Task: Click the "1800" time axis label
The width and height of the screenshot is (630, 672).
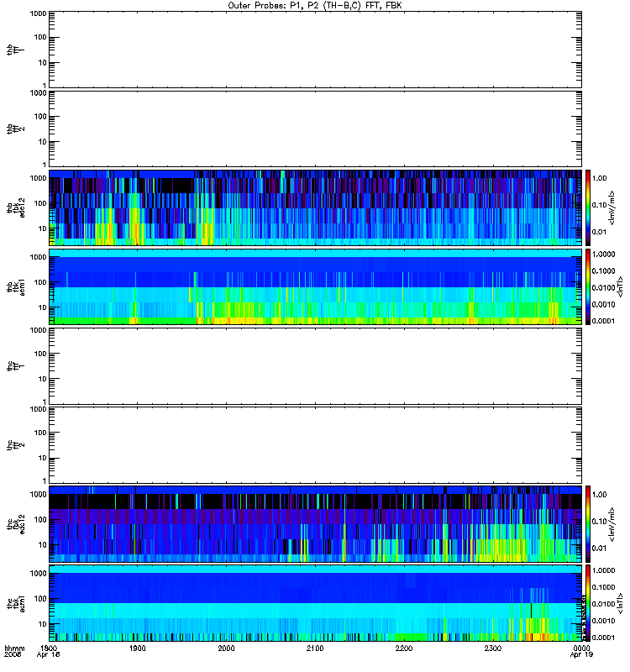Action: [49, 648]
